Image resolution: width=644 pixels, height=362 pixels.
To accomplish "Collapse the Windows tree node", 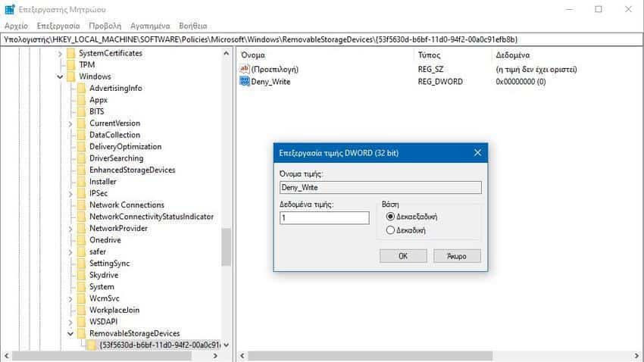I will [x=60, y=76].
